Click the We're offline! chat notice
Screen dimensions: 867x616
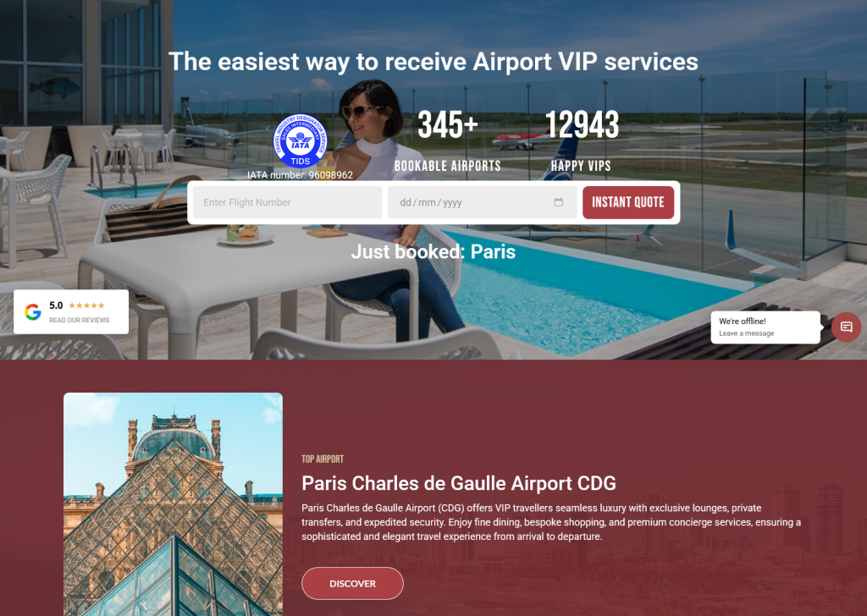coord(742,321)
